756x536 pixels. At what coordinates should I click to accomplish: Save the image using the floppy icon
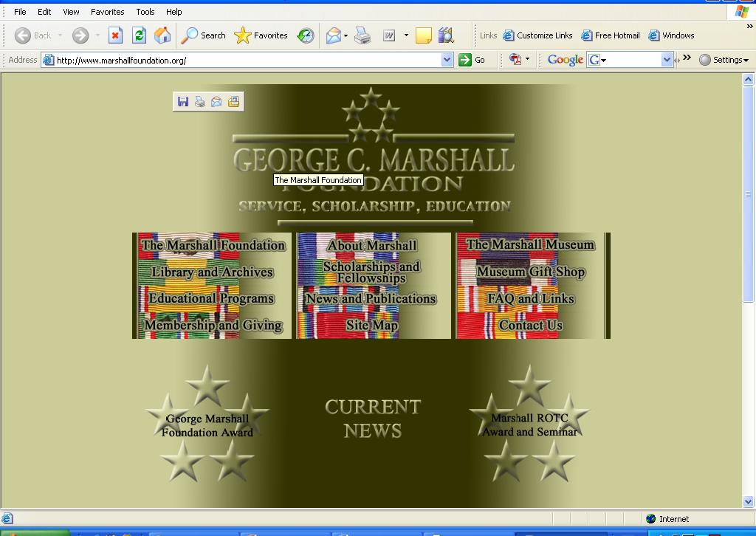point(183,101)
